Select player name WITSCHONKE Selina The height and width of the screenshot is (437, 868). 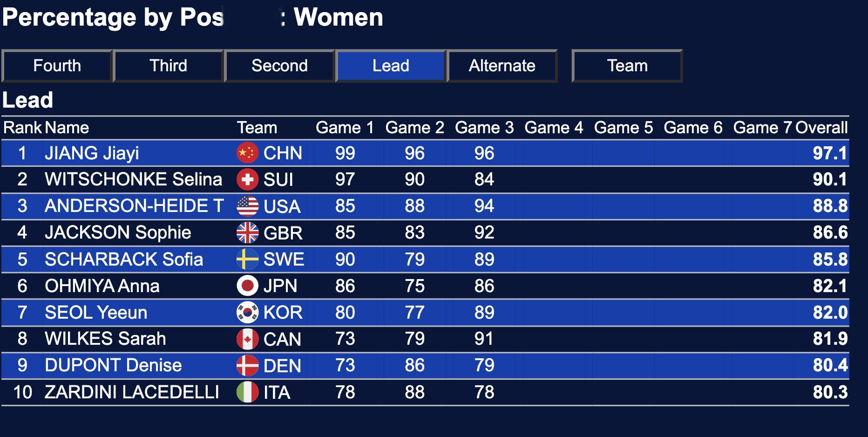click(x=134, y=179)
